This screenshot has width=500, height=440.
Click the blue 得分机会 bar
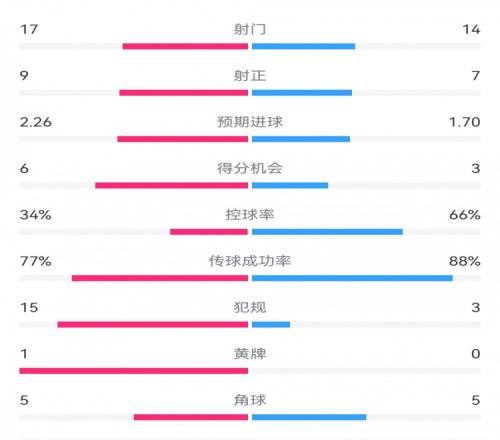290,185
